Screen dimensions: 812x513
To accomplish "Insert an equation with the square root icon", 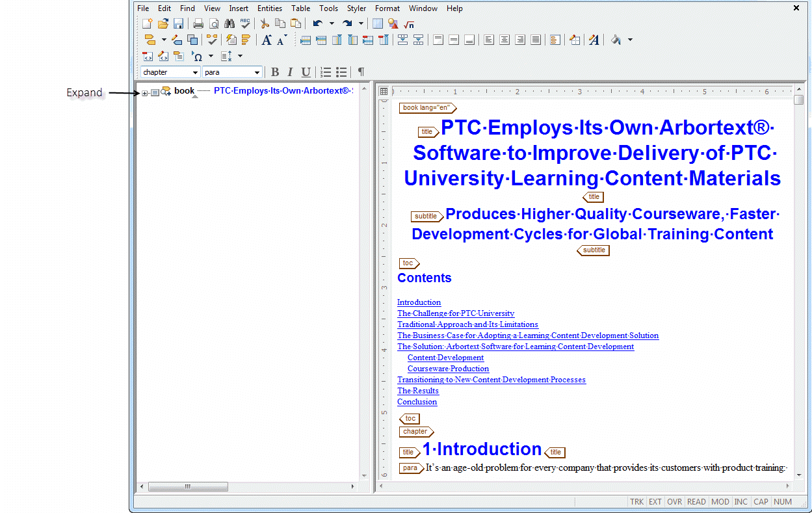I will point(409,23).
